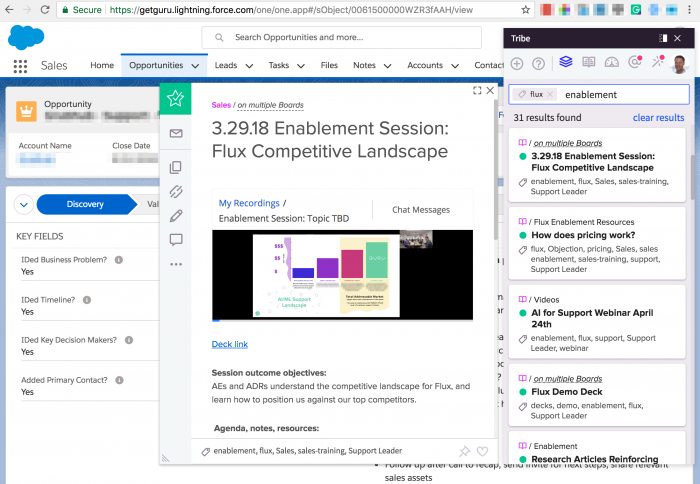Click the at-sign notifications icon in Tribe
The width and height of the screenshot is (700, 484).
point(634,62)
